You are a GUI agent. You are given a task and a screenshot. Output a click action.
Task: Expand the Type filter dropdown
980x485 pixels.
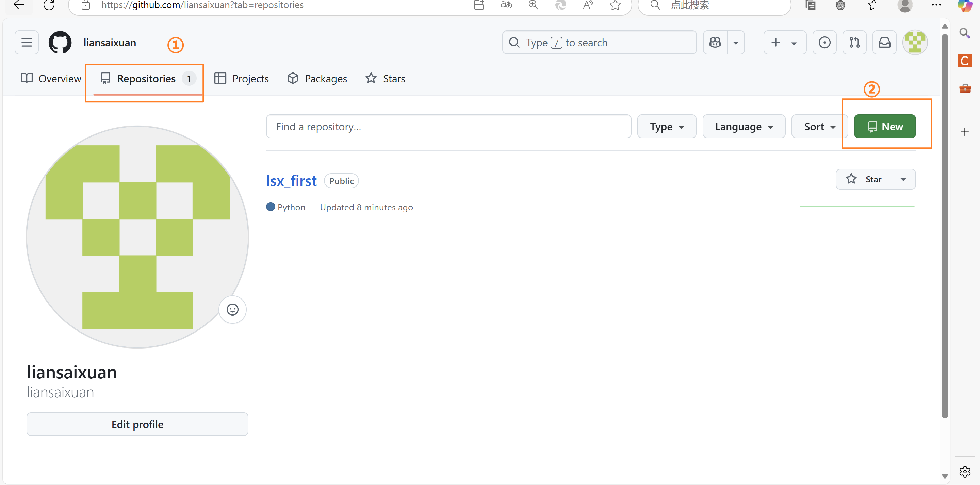667,127
